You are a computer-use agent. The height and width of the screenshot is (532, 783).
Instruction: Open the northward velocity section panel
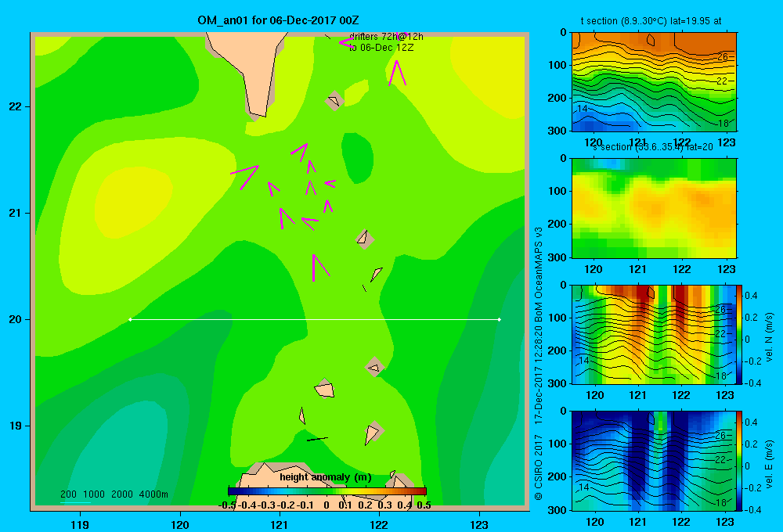[654, 334]
